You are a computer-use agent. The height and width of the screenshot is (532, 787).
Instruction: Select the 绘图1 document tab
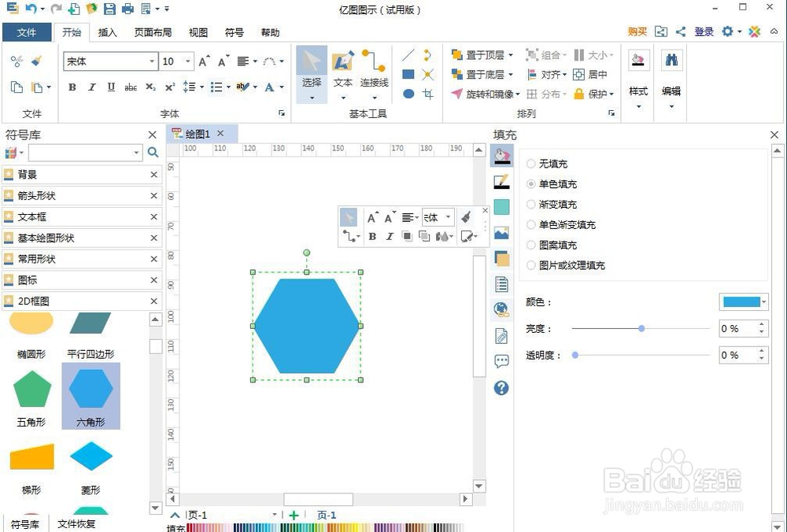[x=196, y=134]
